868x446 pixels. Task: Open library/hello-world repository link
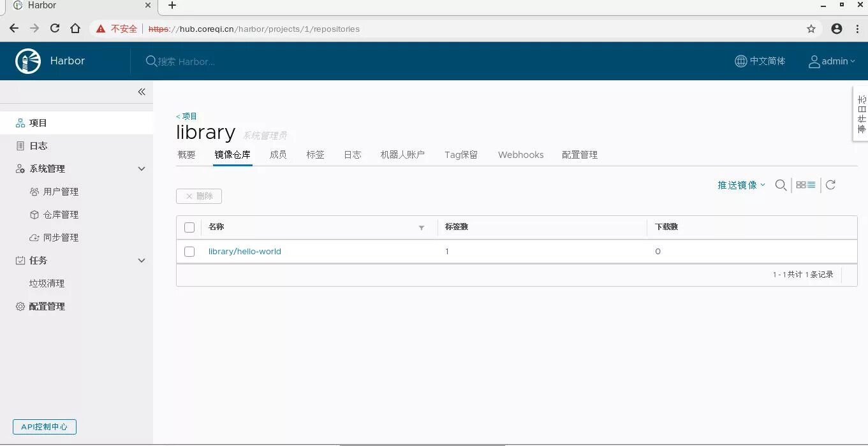point(245,252)
